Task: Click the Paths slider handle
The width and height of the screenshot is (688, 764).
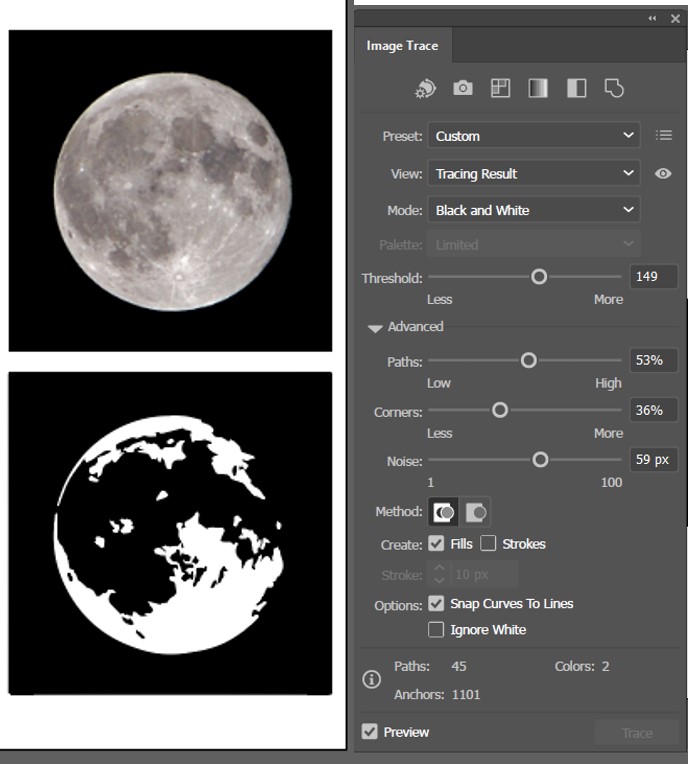Action: click(x=529, y=361)
